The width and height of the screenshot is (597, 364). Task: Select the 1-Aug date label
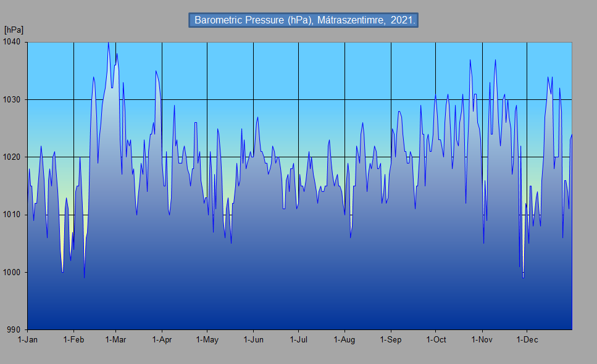pos(344,339)
